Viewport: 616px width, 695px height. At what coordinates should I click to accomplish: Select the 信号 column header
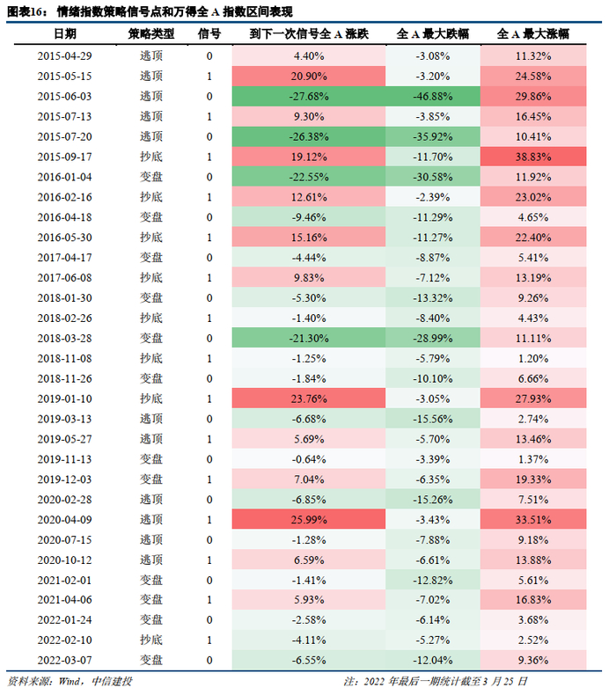(209, 34)
